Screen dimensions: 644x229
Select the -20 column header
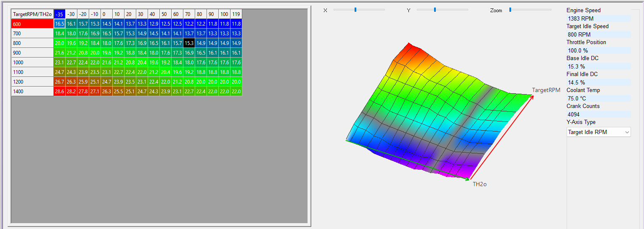[83, 14]
